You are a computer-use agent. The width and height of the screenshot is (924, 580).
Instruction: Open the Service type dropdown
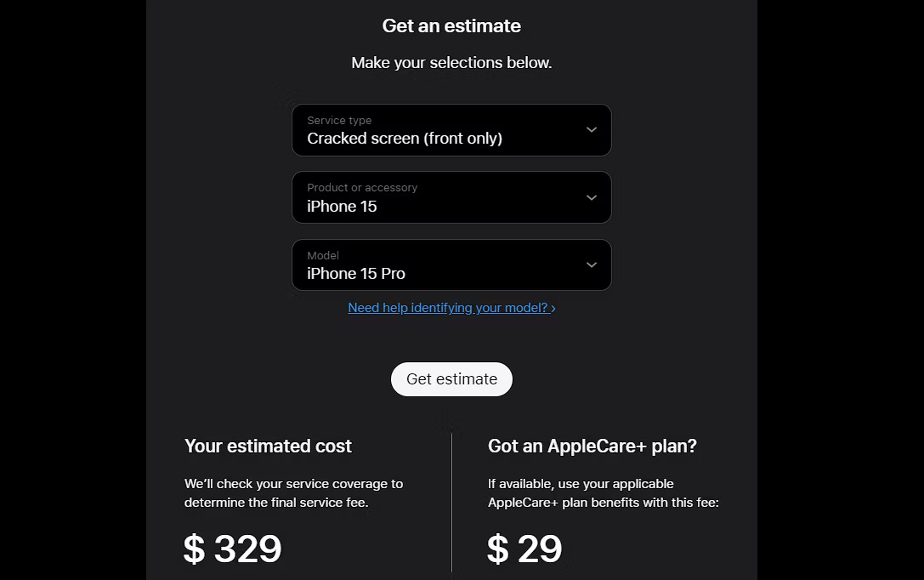451,129
